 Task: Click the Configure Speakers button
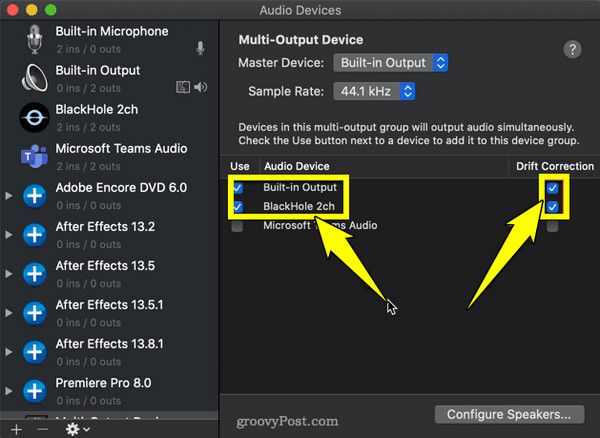[x=509, y=415]
